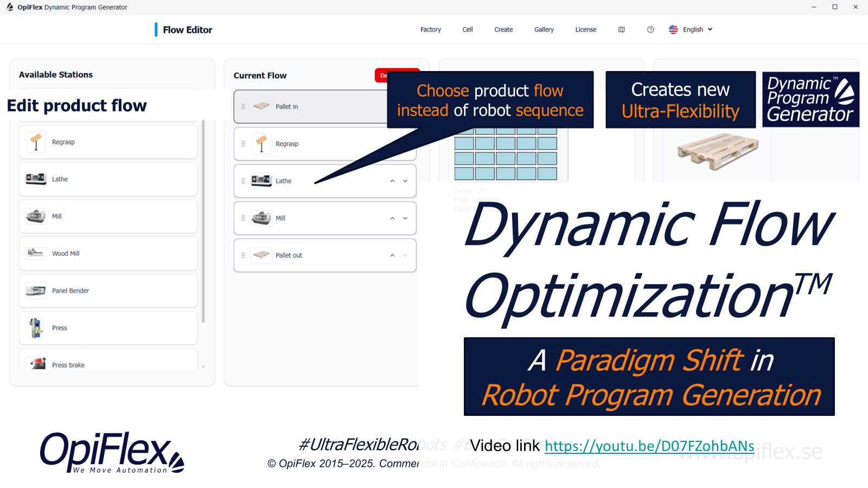Move Lathe step down with chevron
Screen dimensions: 868x488
coord(405,181)
